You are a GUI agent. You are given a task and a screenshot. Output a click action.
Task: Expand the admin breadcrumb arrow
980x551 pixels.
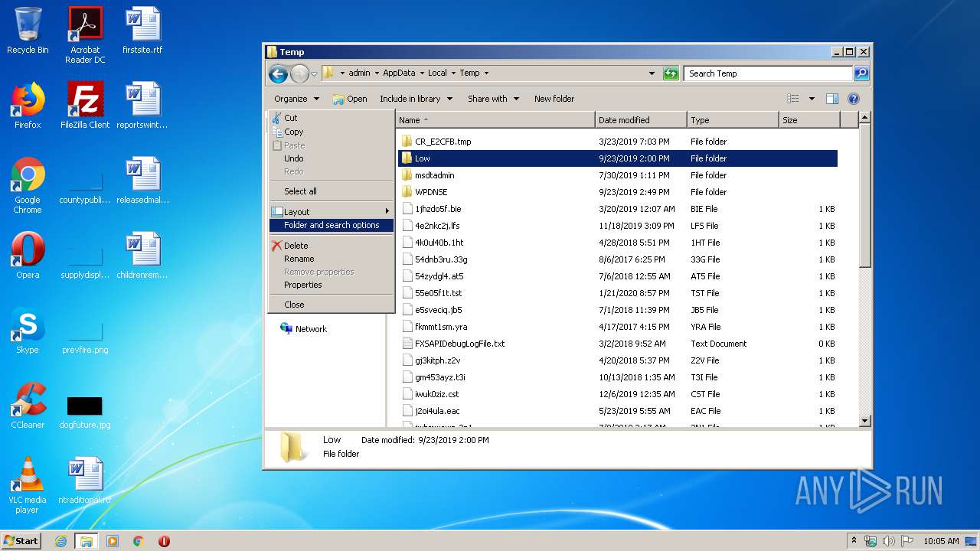(377, 73)
